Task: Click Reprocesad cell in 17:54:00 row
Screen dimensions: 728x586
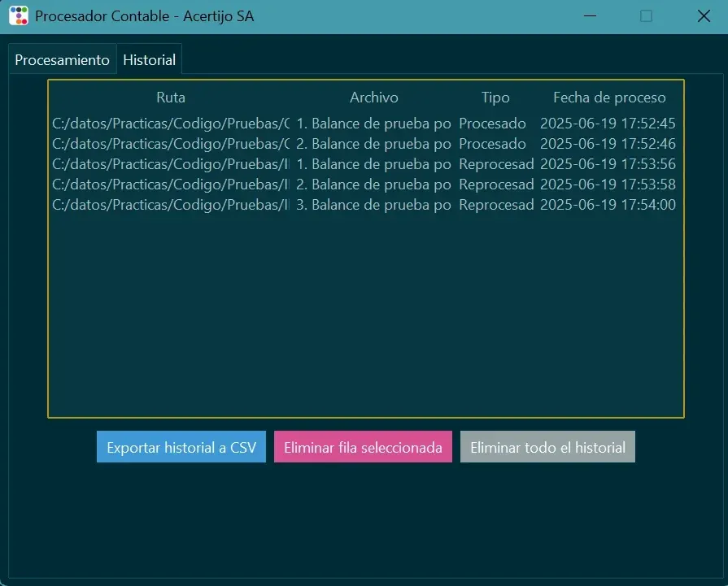Action: [495, 205]
